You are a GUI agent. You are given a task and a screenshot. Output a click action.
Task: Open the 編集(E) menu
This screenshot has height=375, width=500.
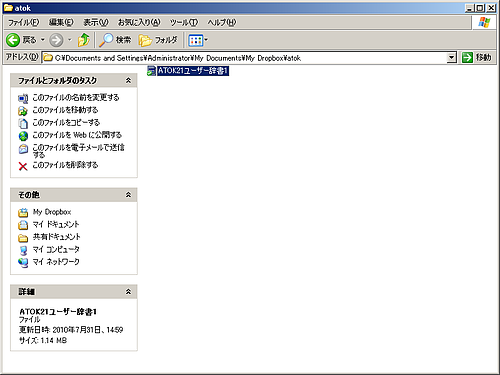click(61, 22)
